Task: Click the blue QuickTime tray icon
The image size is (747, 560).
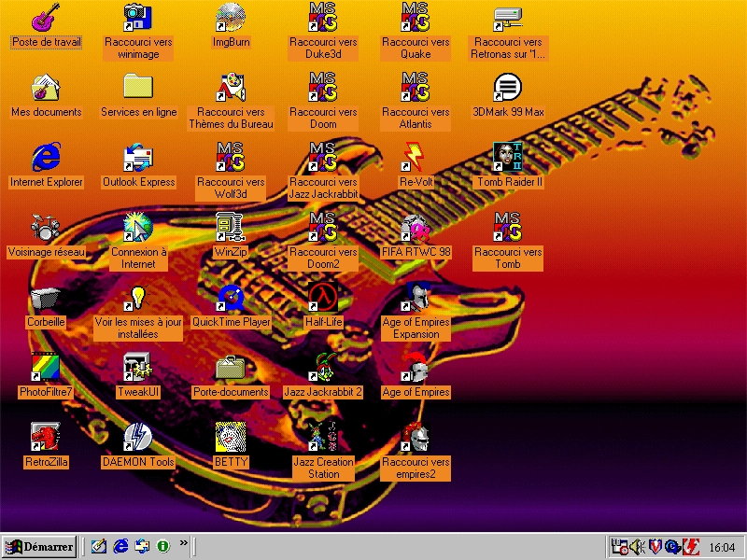Action: coord(672,547)
